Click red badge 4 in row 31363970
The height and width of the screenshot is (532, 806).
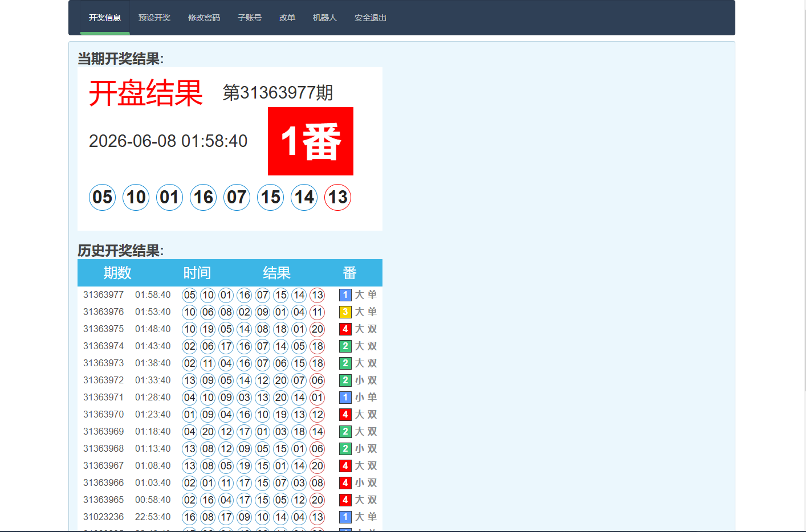[x=345, y=415]
